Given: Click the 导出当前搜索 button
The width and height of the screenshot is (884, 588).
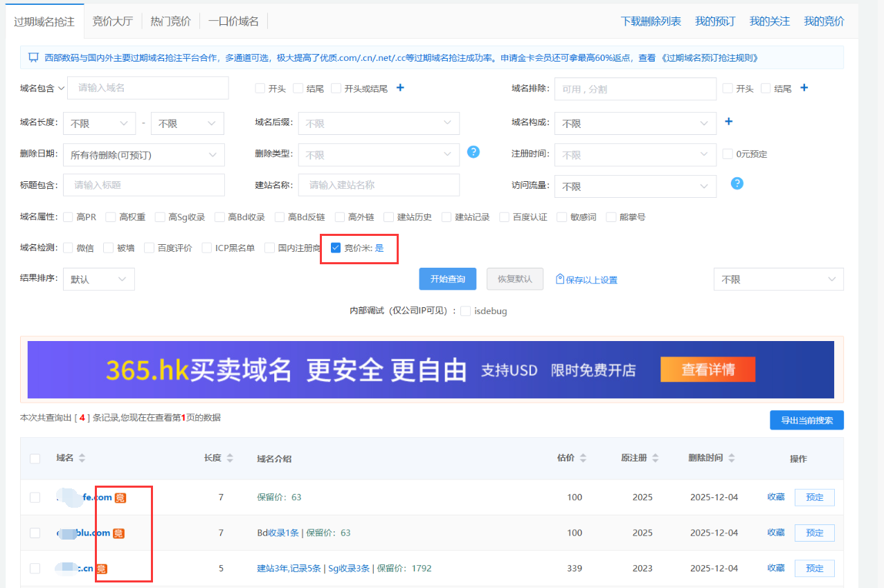Looking at the screenshot, I should [806, 420].
